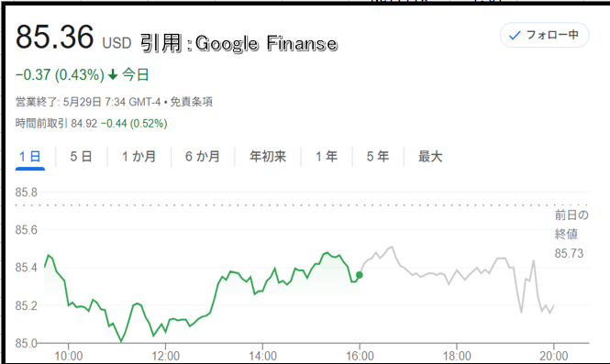This screenshot has height=364, width=610.
Task: Select the 1日 time range tab
Action: click(x=30, y=157)
